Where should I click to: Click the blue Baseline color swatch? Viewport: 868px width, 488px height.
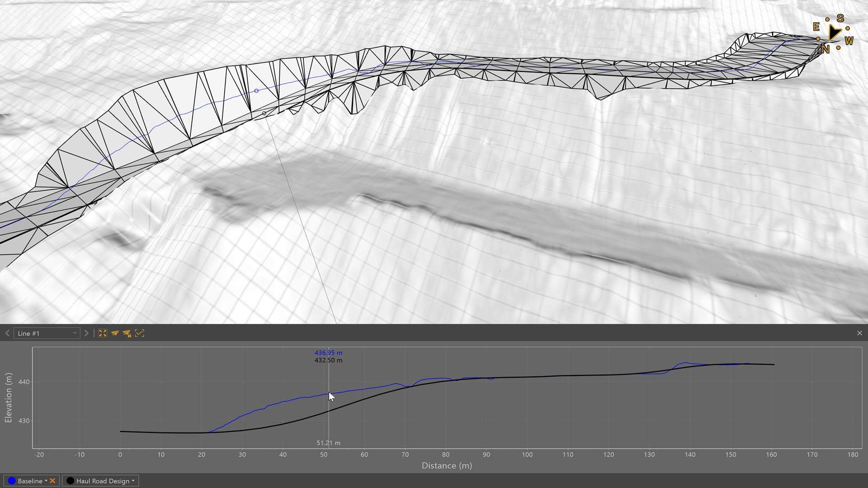coord(12,481)
